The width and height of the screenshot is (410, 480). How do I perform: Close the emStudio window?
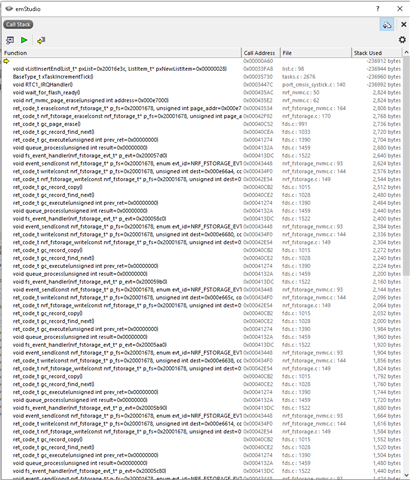(x=400, y=9)
